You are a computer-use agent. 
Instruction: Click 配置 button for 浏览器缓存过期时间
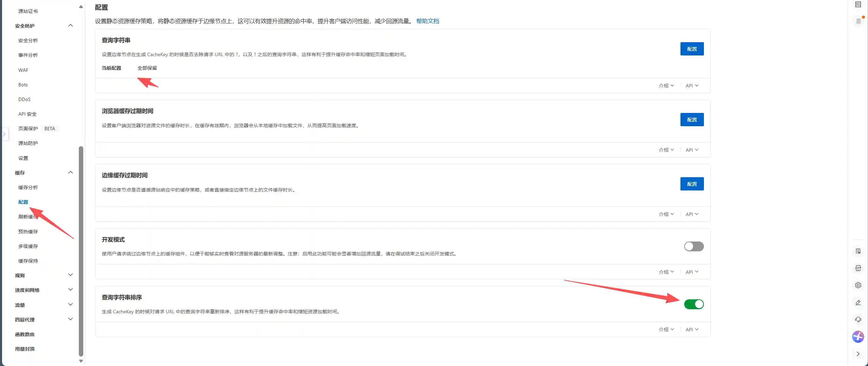692,120
